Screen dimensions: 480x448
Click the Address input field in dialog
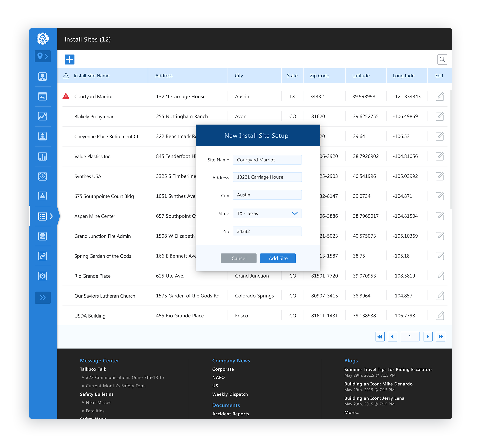pos(267,177)
